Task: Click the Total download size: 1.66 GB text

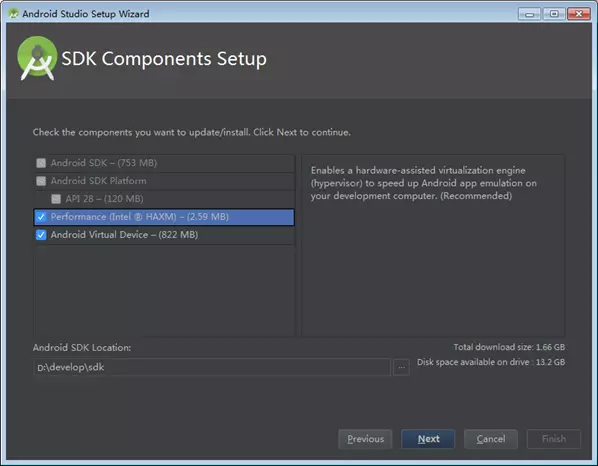Action: [509, 347]
